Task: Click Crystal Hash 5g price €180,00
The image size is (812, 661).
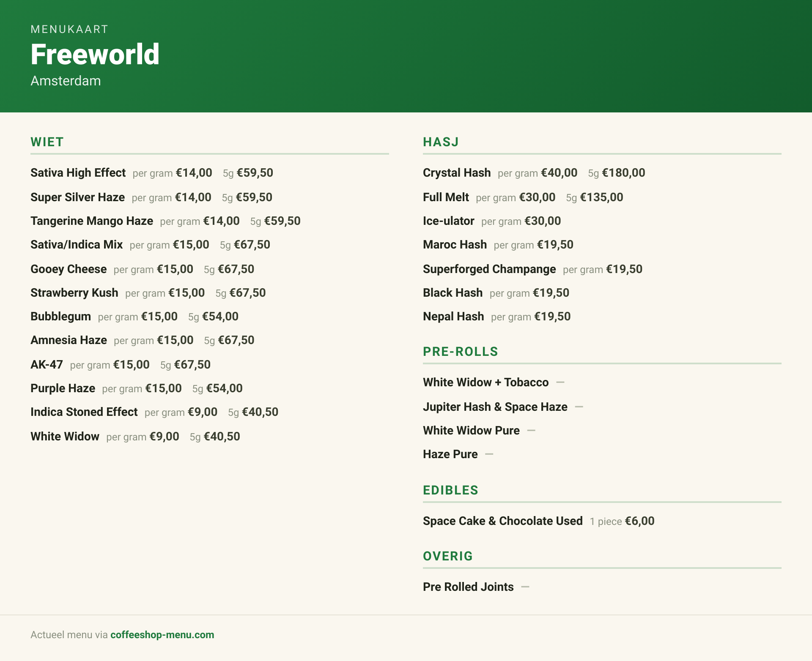Action: point(623,173)
